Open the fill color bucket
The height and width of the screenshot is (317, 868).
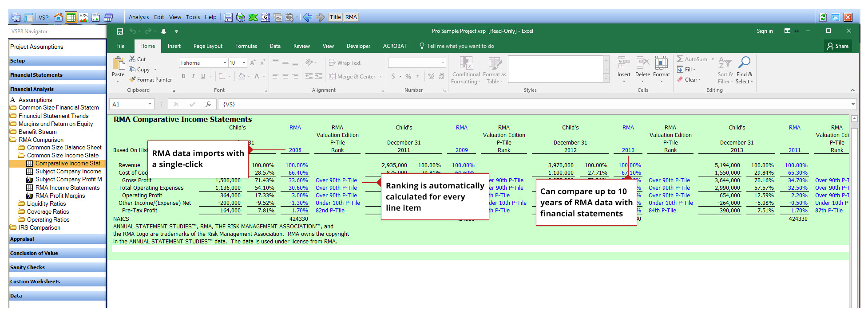(x=242, y=76)
